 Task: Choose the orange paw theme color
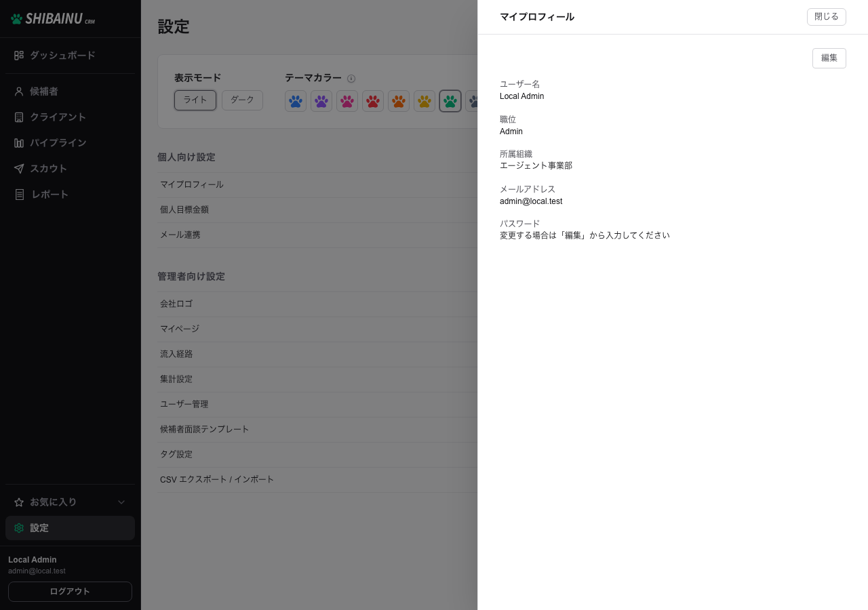399,101
